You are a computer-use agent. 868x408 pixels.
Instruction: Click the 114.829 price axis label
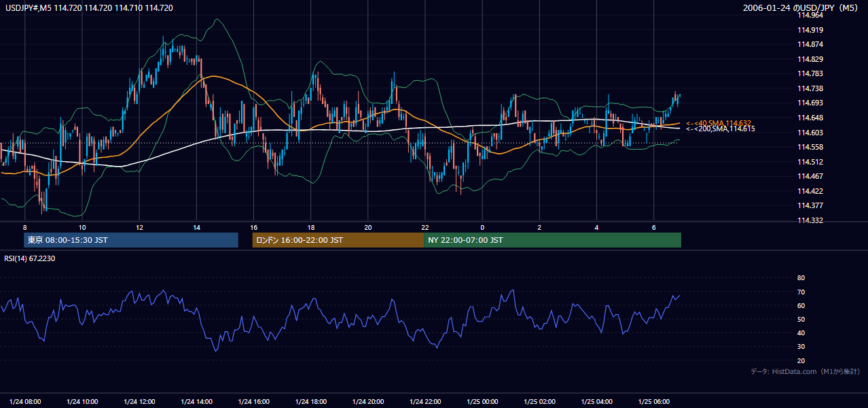point(810,59)
